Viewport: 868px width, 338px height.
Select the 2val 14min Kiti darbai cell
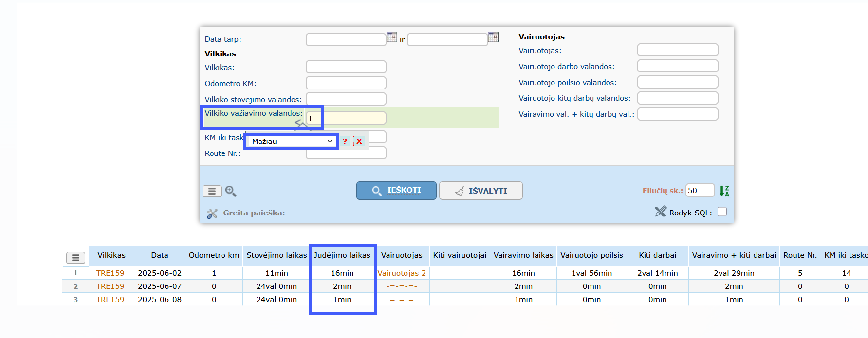coord(658,273)
